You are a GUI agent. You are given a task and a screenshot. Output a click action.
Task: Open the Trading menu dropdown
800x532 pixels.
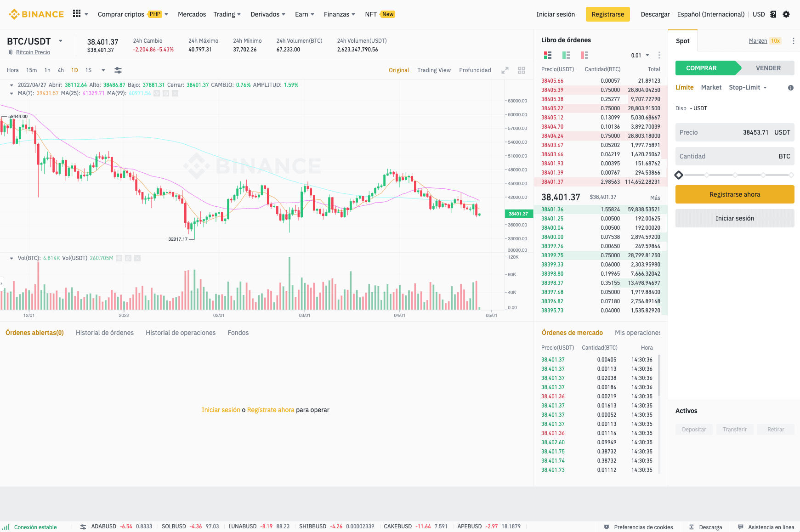227,14
